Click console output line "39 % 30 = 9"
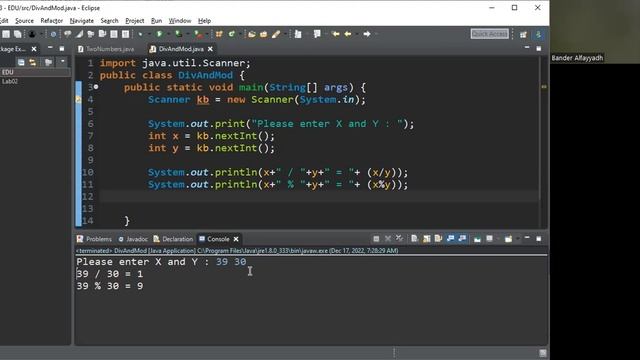Viewport: 640px width, 360px height. 110,286
